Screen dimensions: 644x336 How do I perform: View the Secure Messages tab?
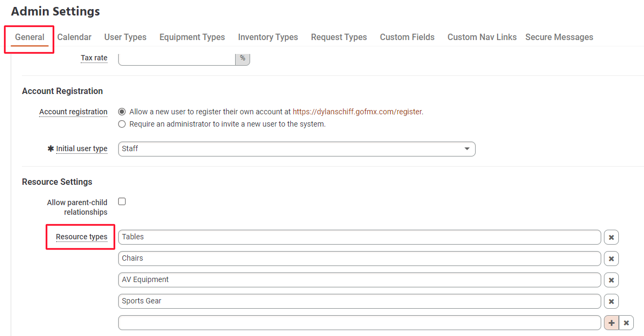(x=559, y=37)
